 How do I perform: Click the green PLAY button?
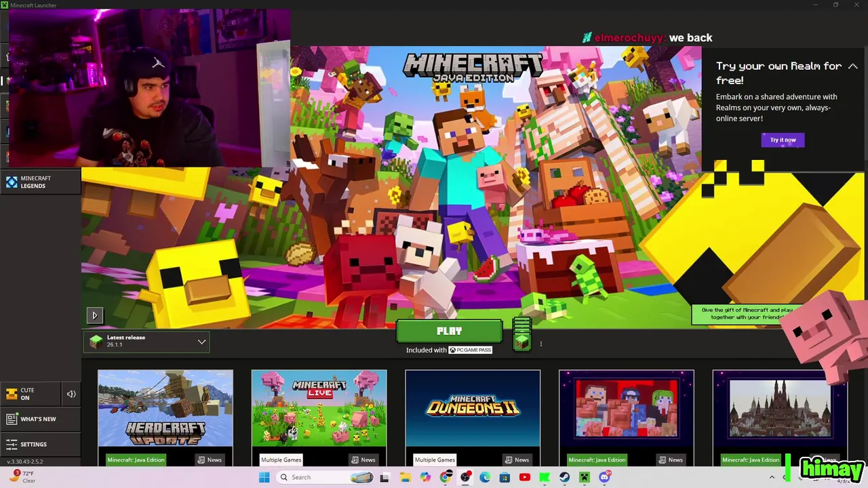click(449, 331)
